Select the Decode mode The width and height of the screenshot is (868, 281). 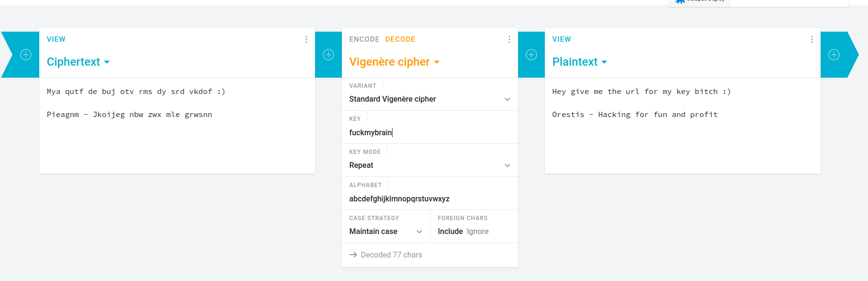(400, 39)
